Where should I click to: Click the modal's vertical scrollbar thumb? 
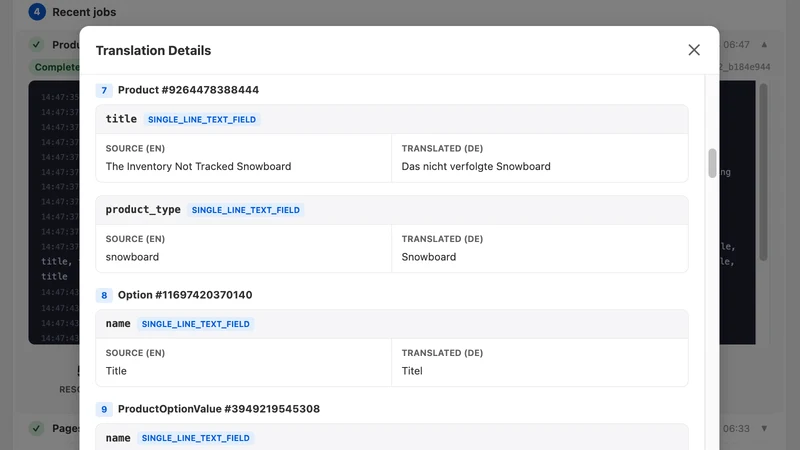pyautogui.click(x=712, y=163)
